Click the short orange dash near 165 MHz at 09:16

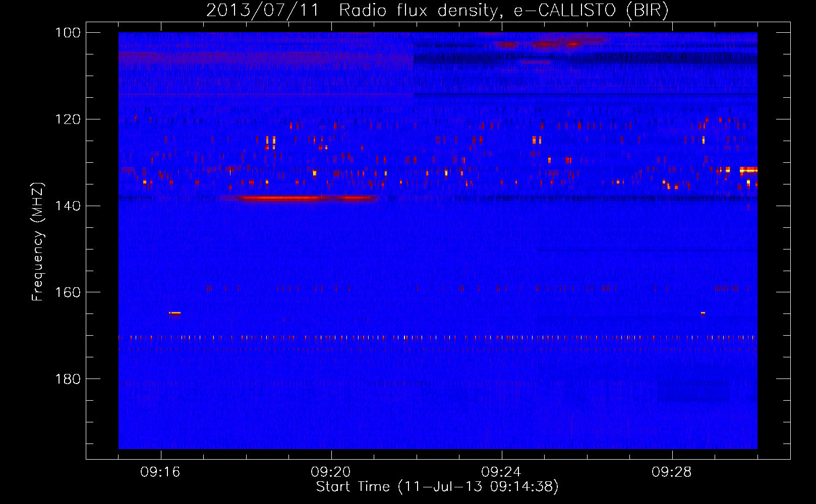click(174, 313)
